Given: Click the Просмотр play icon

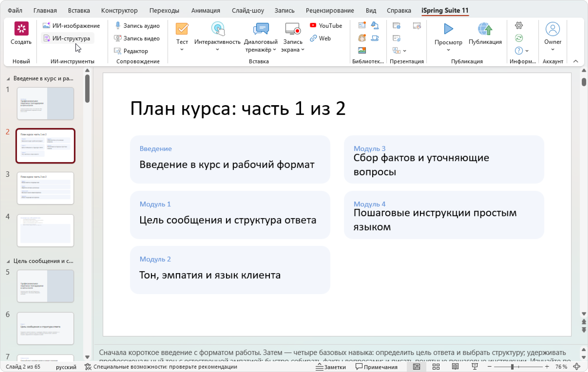Looking at the screenshot, I should tap(448, 29).
